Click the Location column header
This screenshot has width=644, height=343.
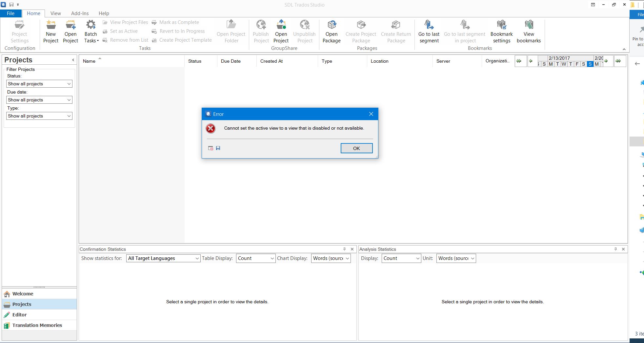400,61
